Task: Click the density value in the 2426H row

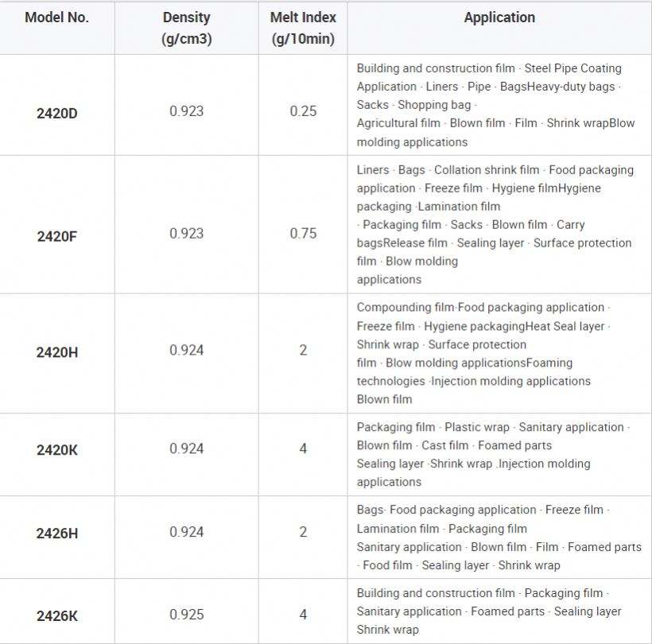Action: point(186,533)
